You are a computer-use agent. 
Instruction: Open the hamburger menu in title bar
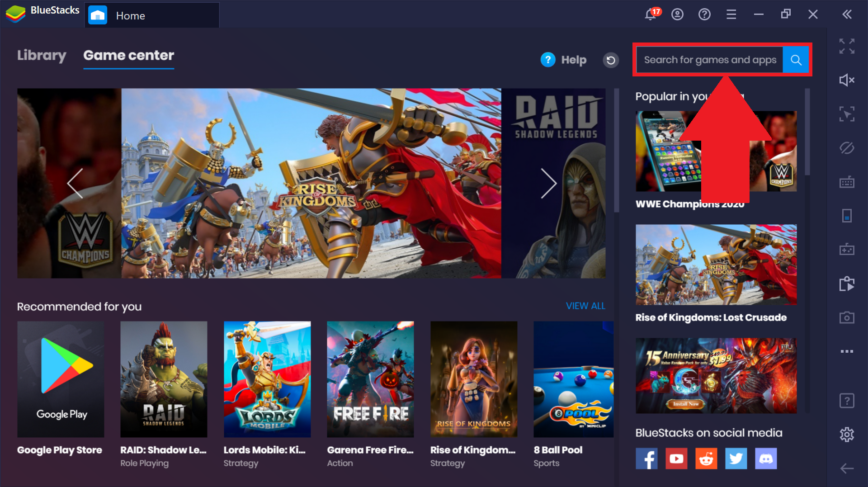point(731,14)
